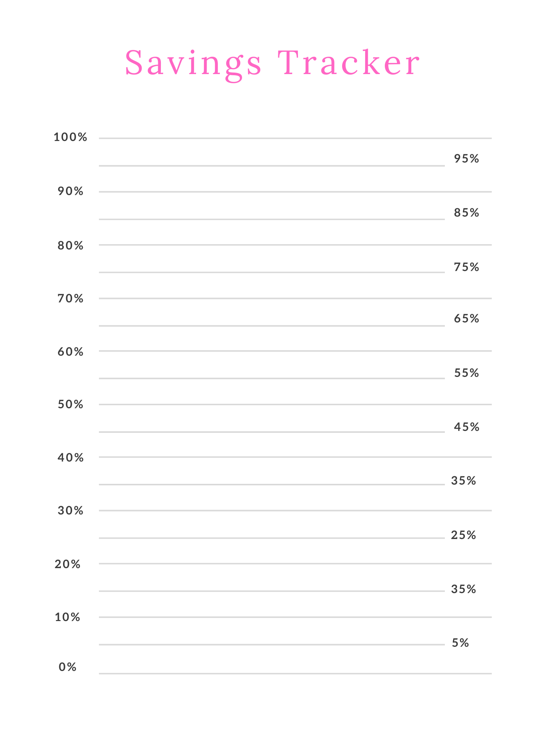Select the 40% label

click(x=70, y=458)
